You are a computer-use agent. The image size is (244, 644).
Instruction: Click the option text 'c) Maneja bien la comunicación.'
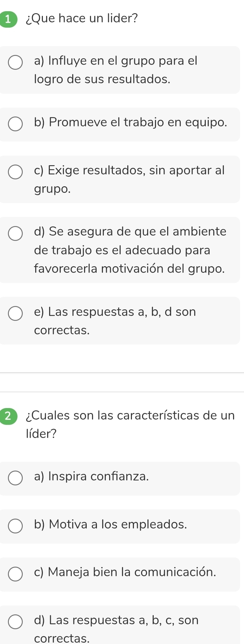[125, 572]
